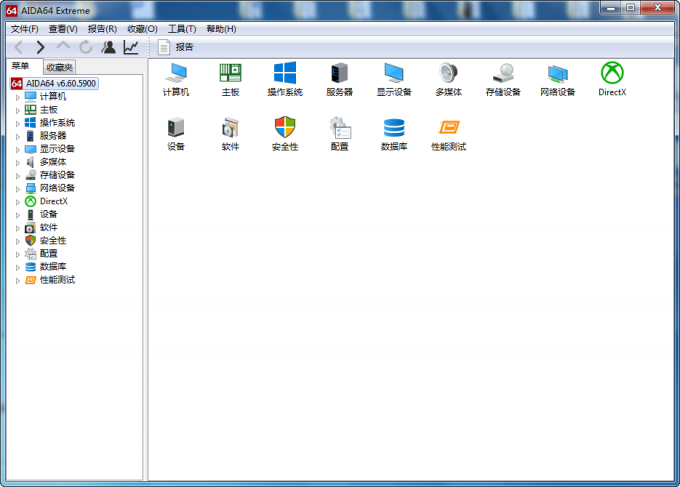Open the 性能测试 benchmark icon in main panel
Screen dimensions: 680x487
pos(448,128)
